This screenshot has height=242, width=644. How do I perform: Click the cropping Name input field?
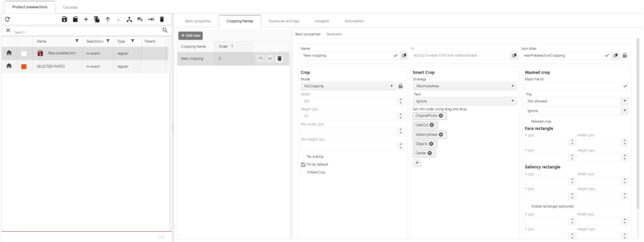coord(347,55)
